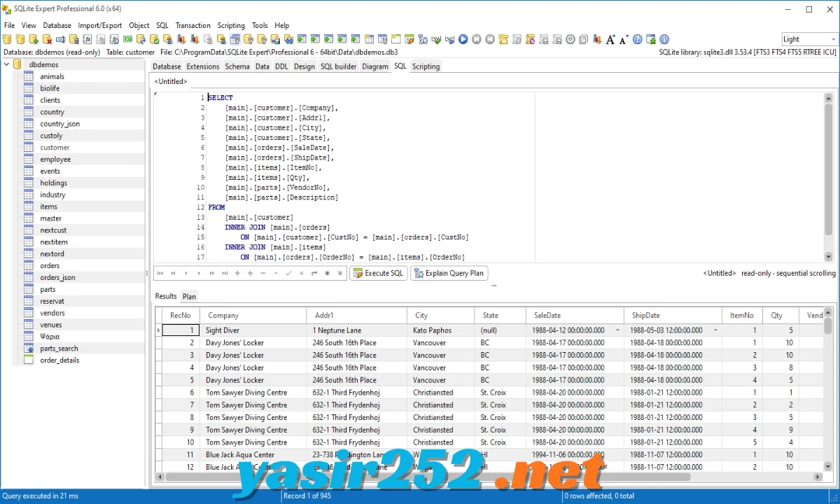Go to first record in navigator
840x504 pixels.
(x=160, y=273)
